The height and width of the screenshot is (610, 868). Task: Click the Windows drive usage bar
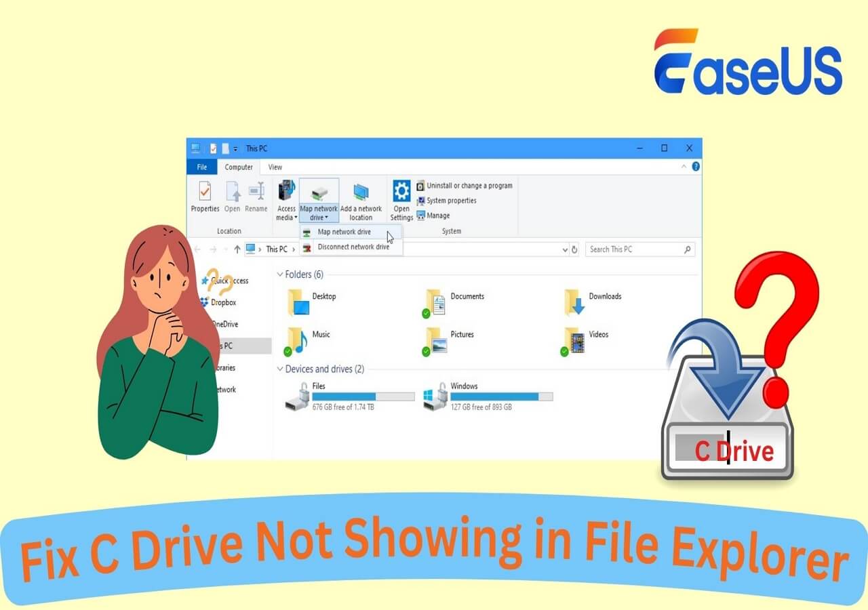click(x=502, y=396)
